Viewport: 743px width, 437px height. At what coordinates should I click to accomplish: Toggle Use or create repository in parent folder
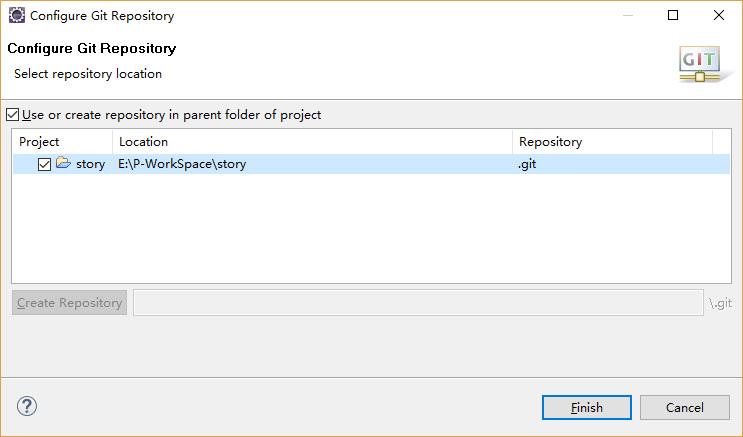pyautogui.click(x=13, y=115)
